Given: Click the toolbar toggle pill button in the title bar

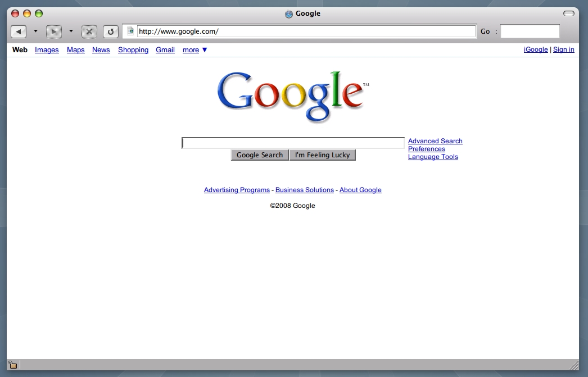Looking at the screenshot, I should [568, 13].
